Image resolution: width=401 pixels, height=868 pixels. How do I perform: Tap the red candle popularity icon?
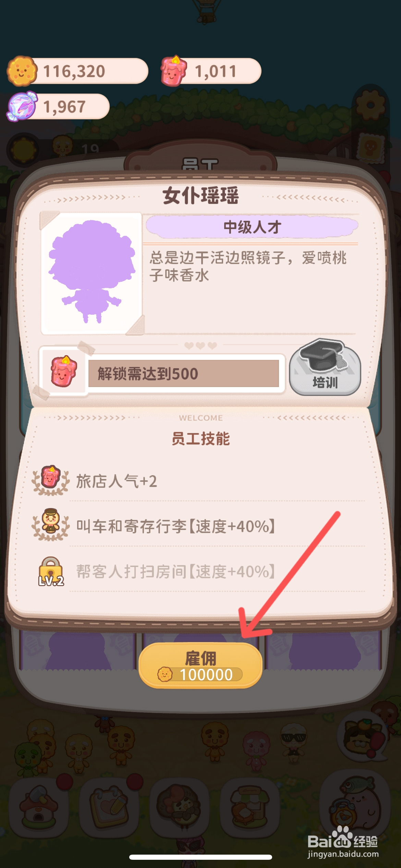click(x=174, y=71)
